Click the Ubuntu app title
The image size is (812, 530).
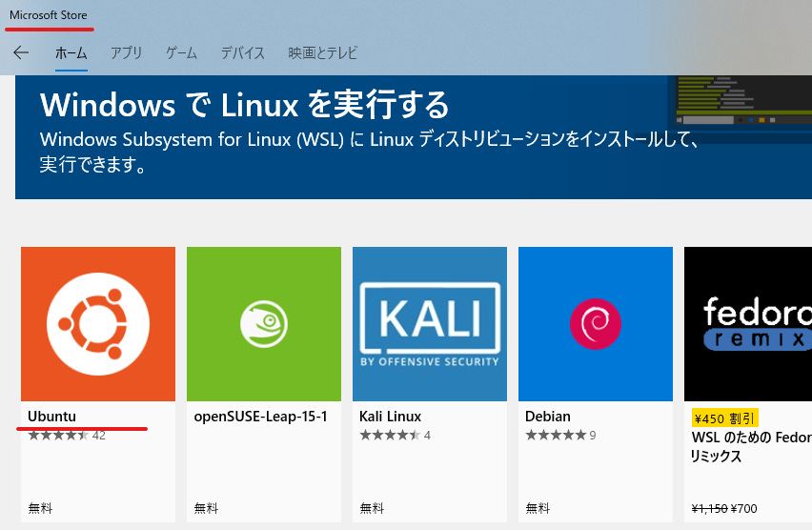tap(51, 417)
